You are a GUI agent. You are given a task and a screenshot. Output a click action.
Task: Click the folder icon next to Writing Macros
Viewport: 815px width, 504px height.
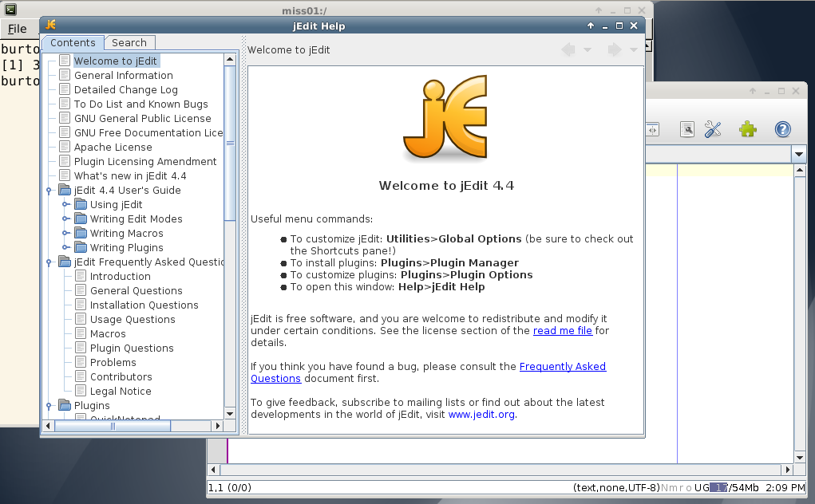tap(81, 233)
